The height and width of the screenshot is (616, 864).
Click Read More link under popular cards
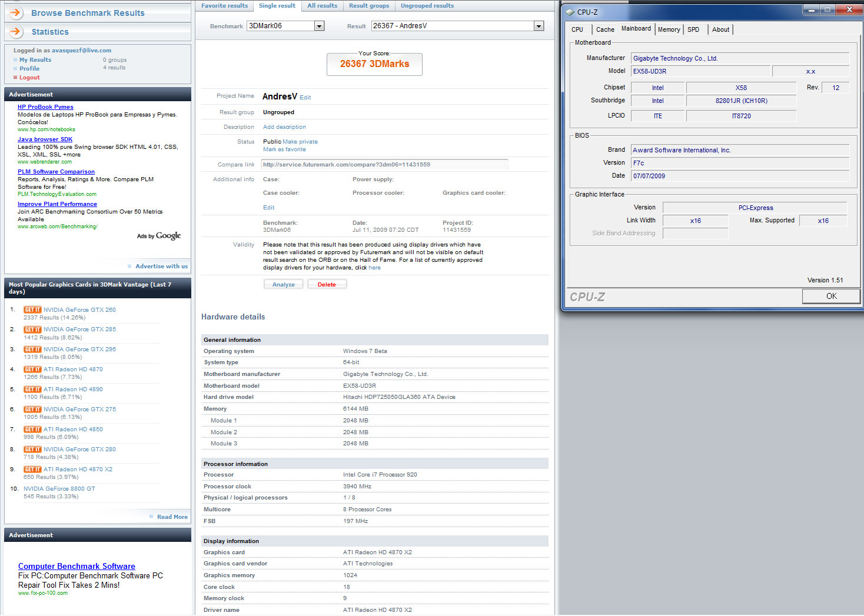coord(172,517)
